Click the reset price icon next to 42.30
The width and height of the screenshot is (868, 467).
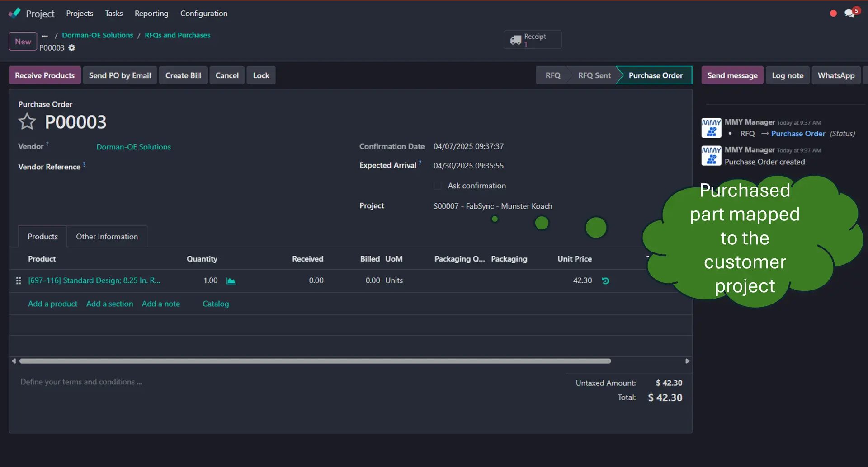pyautogui.click(x=605, y=281)
